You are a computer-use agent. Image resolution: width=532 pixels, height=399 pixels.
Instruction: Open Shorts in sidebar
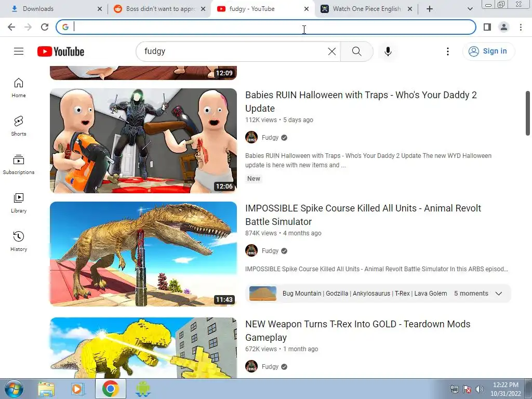coord(19,126)
